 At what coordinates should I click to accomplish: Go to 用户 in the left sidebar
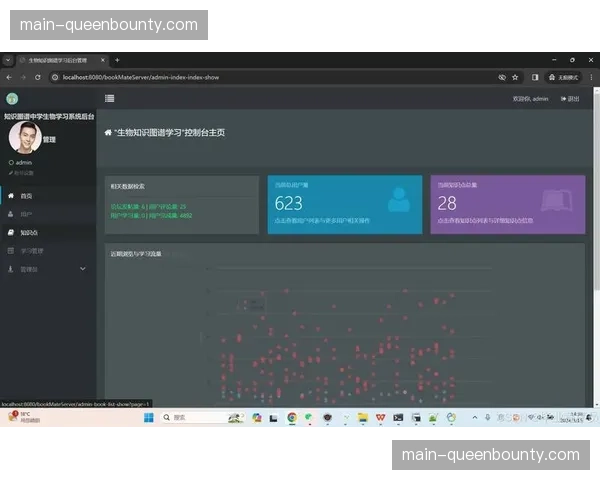pos(27,214)
